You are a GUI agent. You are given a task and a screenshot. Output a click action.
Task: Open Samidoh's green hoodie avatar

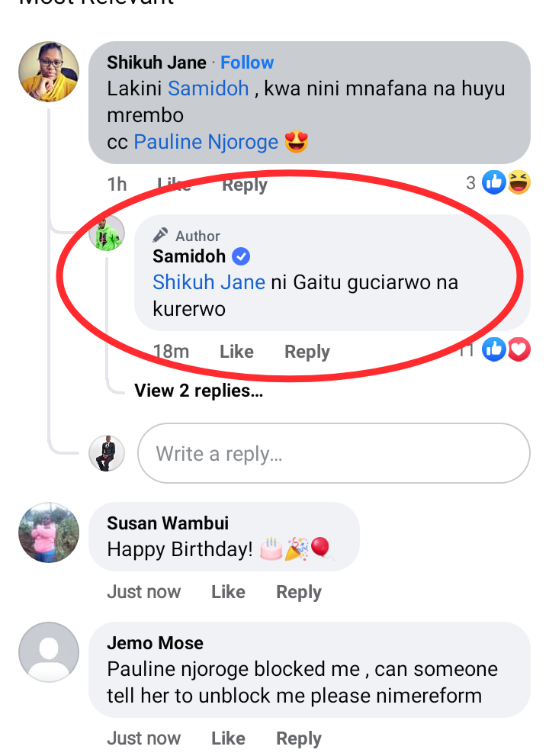107,233
